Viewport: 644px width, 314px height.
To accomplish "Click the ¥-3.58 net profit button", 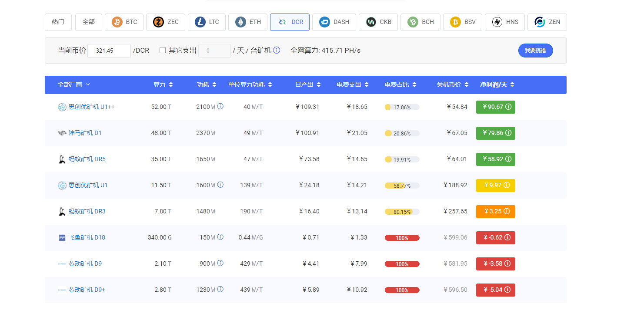I will (496, 264).
